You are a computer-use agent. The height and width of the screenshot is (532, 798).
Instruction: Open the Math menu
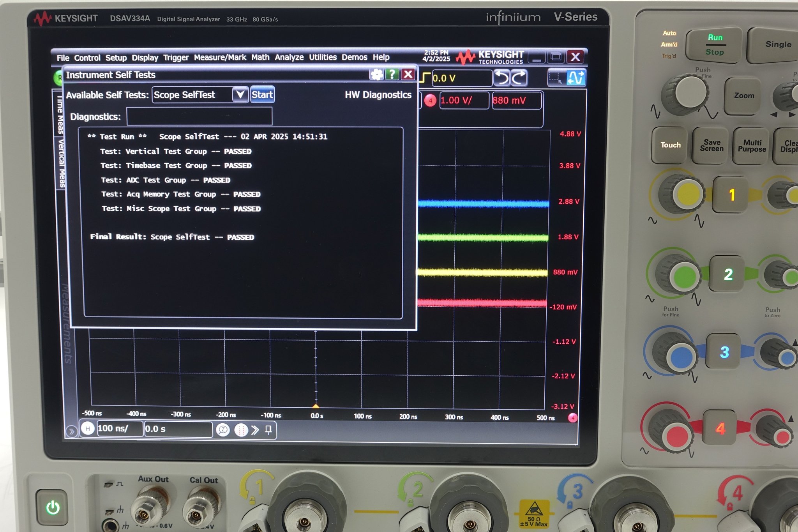[x=260, y=57]
